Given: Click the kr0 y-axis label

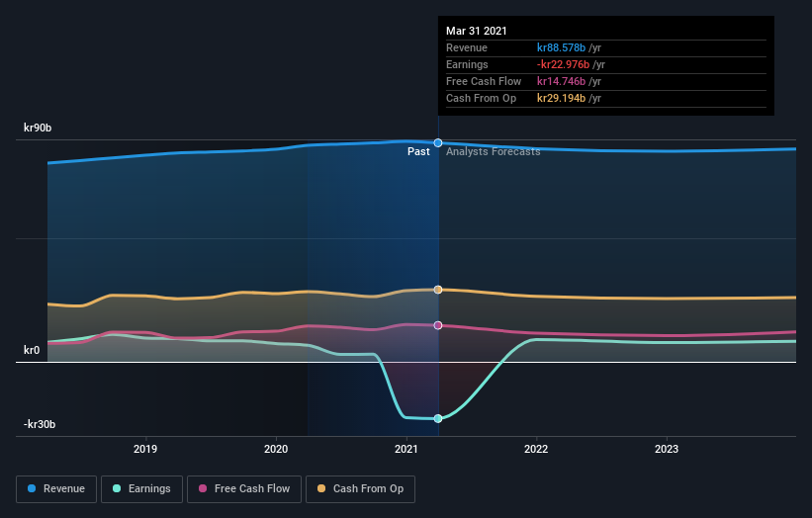Looking at the screenshot, I should (32, 350).
